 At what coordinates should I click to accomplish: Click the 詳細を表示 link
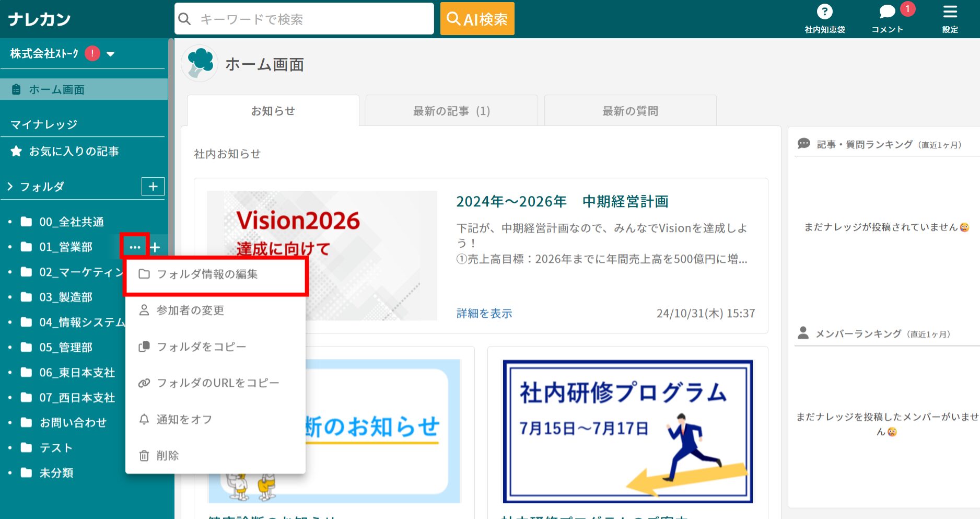point(484,313)
